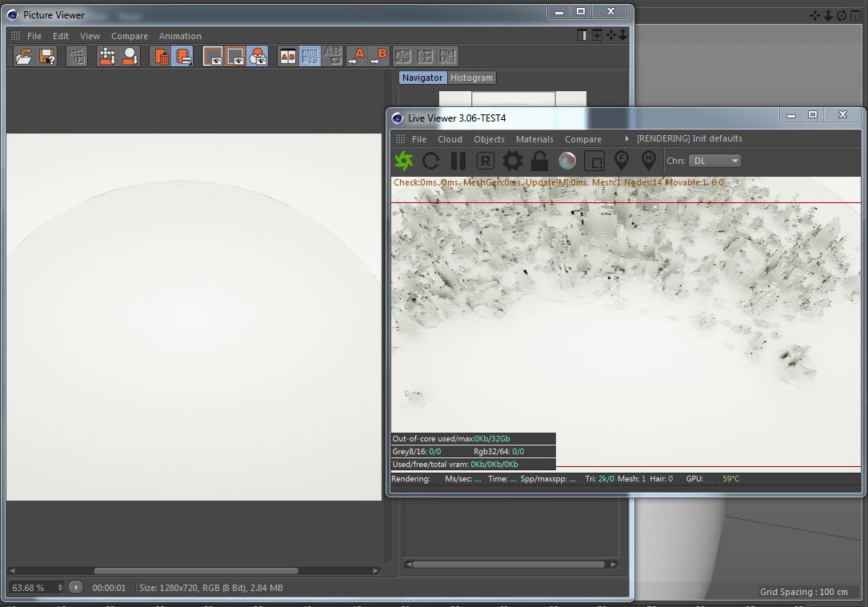Screen dimensions: 868x607
Task: Click the restart render circular arrow icon
Action: click(430, 161)
